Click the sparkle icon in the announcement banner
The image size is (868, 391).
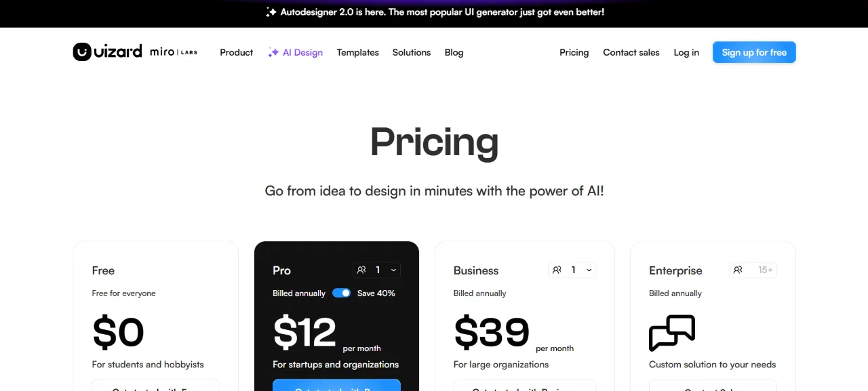click(x=271, y=12)
